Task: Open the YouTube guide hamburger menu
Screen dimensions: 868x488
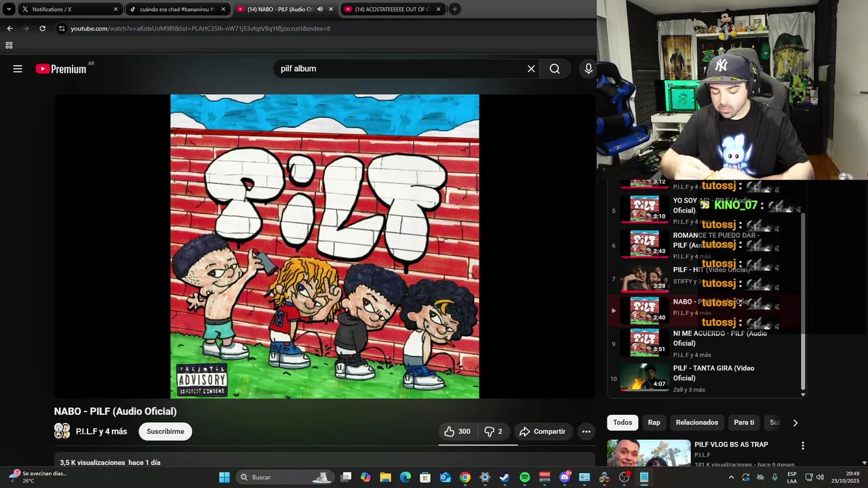Action: tap(18, 68)
